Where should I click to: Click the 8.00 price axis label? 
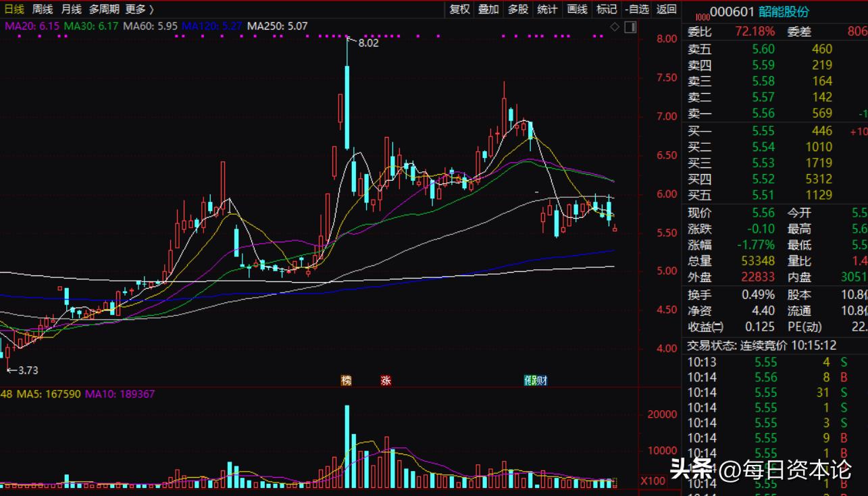pos(667,38)
